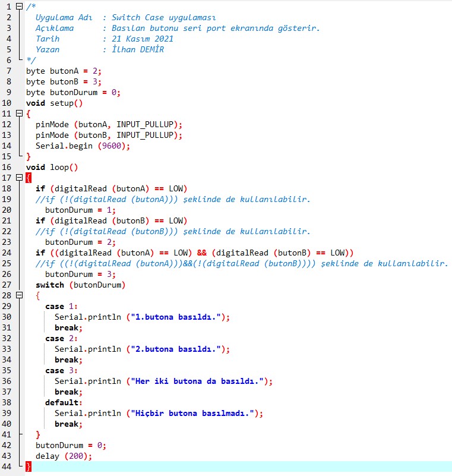Place cursor on 'delay (200);' statement
This screenshot has height=476, width=452.
click(x=64, y=456)
